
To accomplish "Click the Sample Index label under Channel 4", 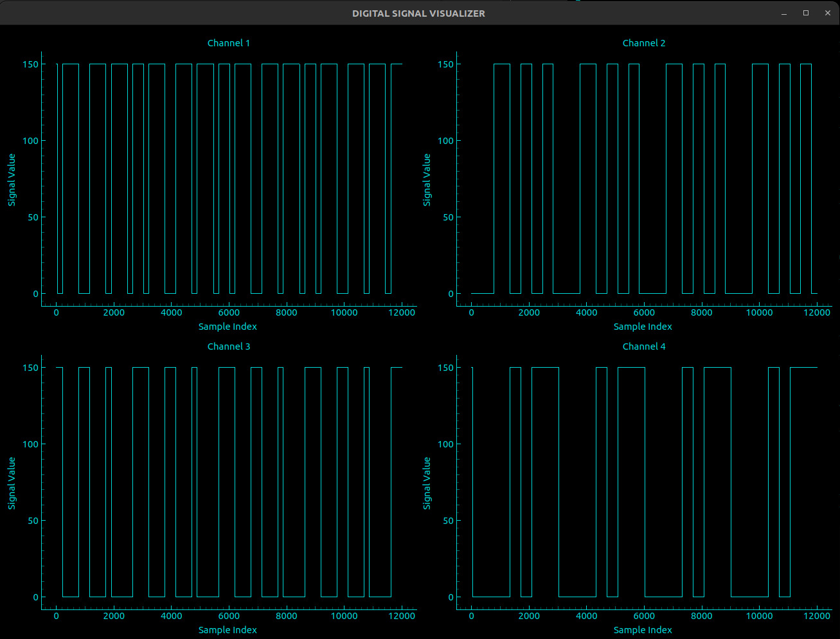I will coord(643,630).
